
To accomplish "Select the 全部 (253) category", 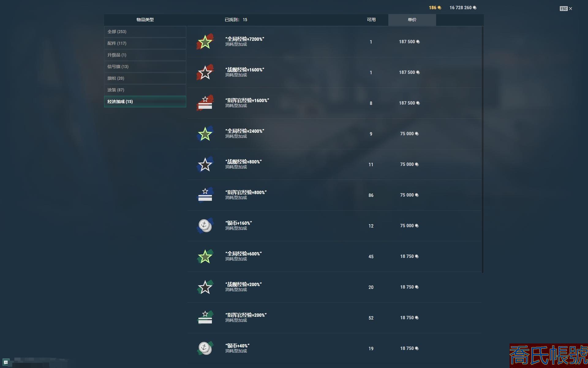I will tap(145, 32).
